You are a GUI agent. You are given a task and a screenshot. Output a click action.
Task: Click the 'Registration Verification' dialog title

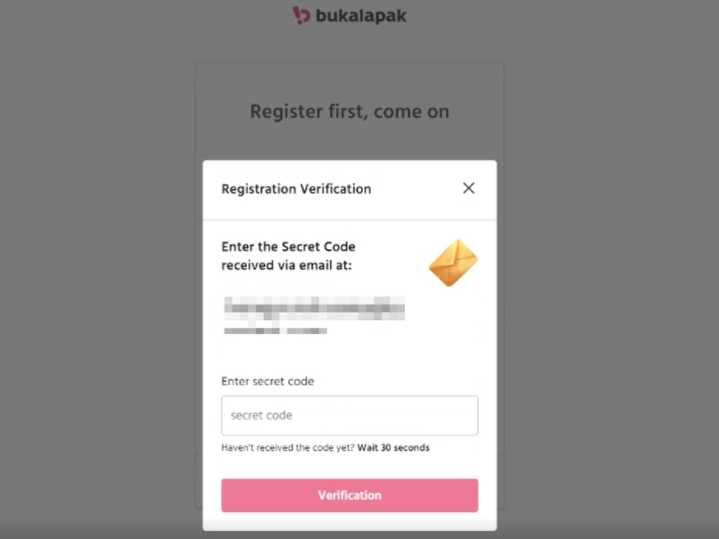click(296, 189)
